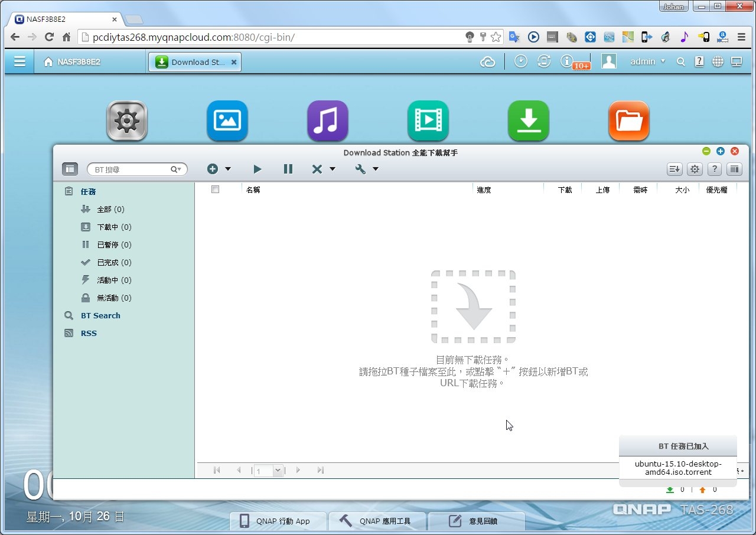
Task: Expand the remove task dropdown arrow
Action: click(x=333, y=169)
